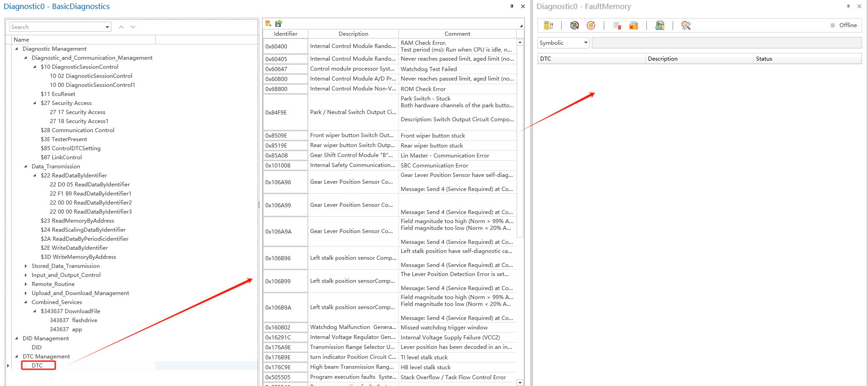Open the wrench and gear settings icon

tap(686, 25)
